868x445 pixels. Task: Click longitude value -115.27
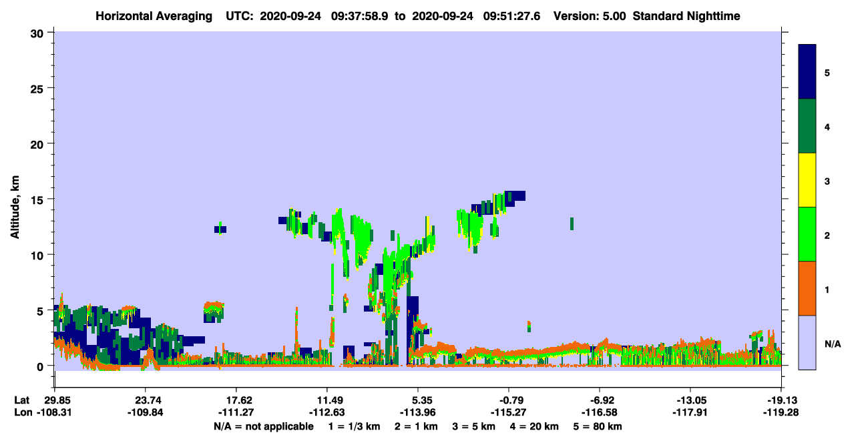coord(509,412)
